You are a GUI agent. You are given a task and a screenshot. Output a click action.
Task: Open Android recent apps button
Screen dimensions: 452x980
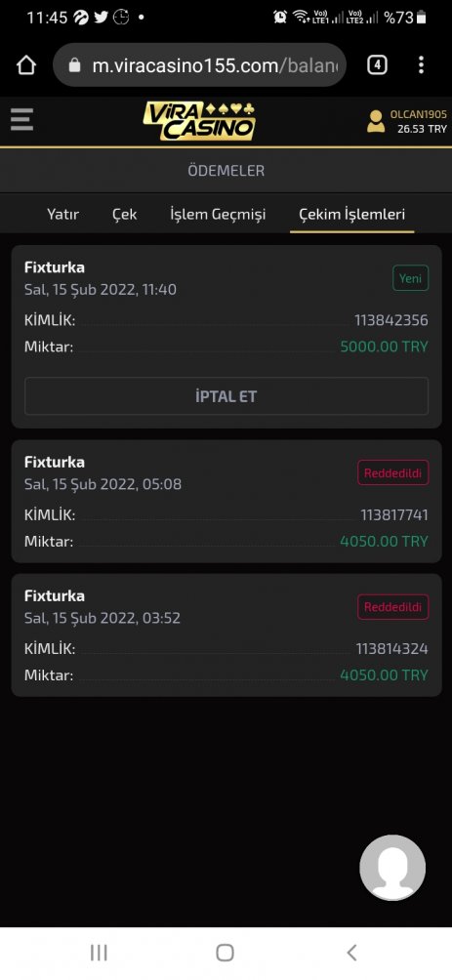tap(99, 953)
